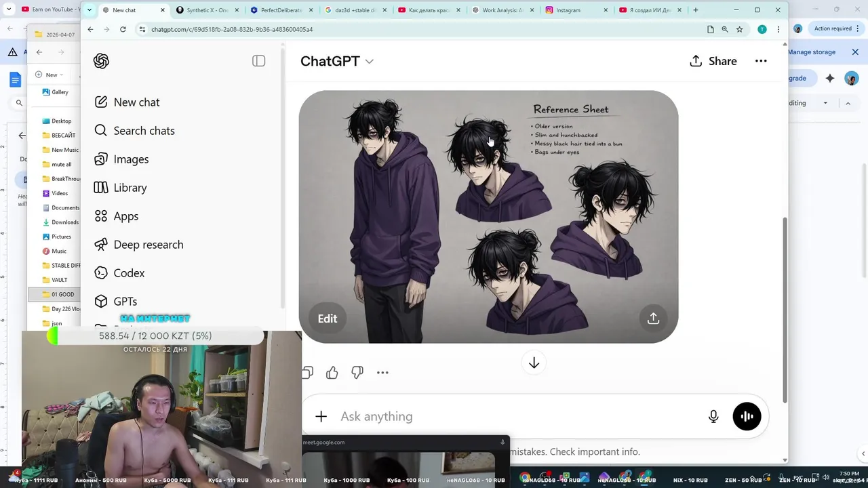Close the Manage storage banner
Screen dimensions: 868x488
coord(855,52)
